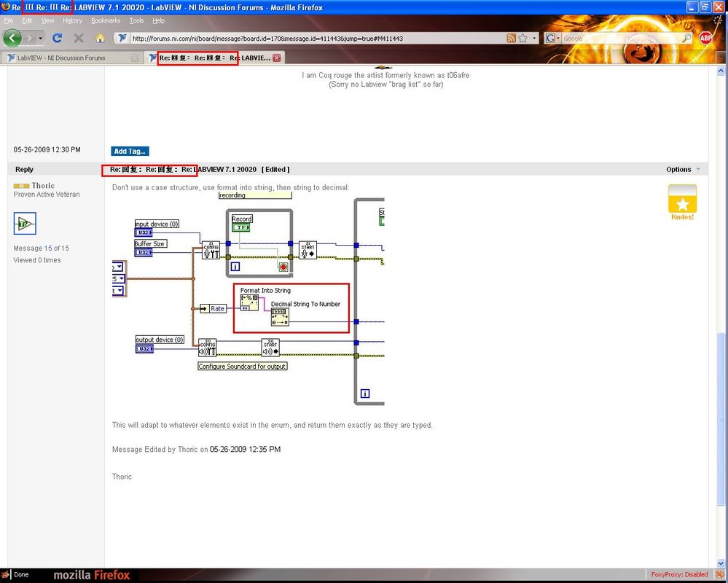
Task: Select the active Re: LABVIE... tab
Action: tap(214, 58)
